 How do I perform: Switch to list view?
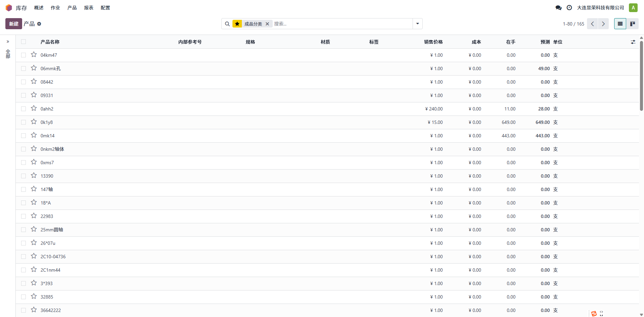coord(620,24)
